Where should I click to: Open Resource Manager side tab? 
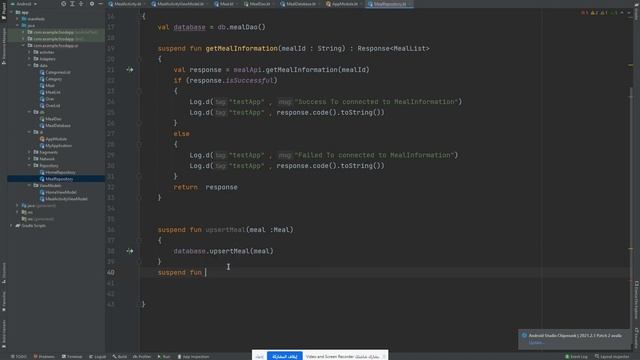4,46
